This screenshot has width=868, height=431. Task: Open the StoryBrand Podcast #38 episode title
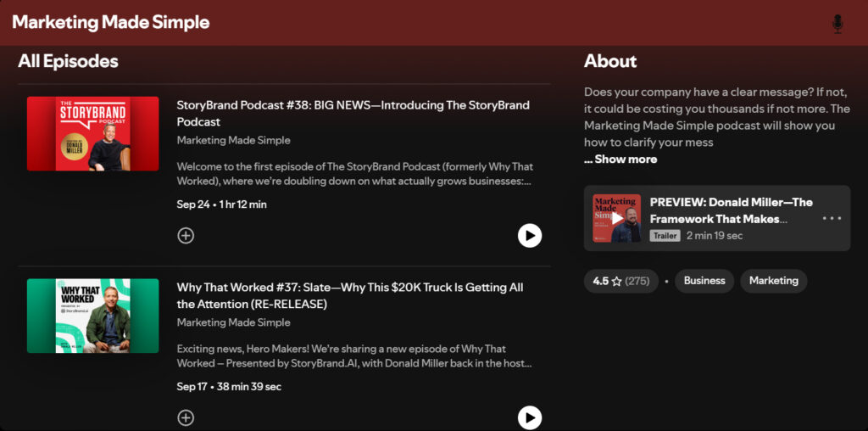pos(353,114)
